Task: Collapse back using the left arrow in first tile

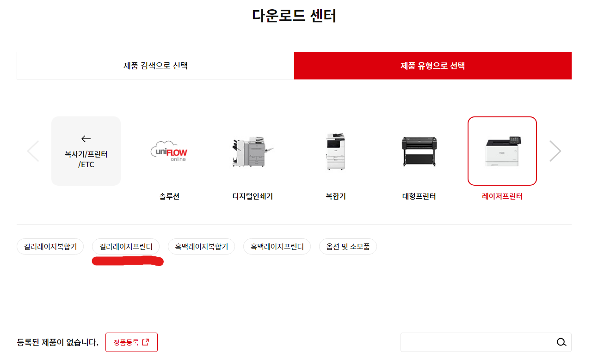Action: click(x=85, y=138)
